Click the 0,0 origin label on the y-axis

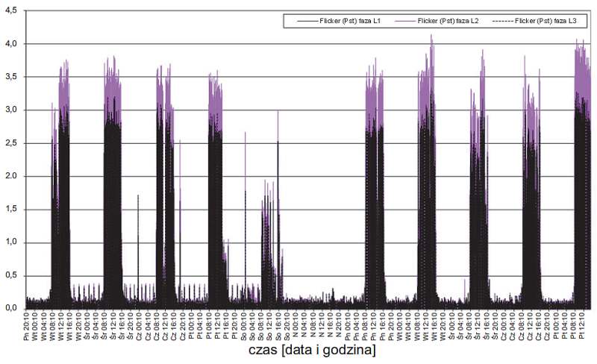pos(11,307)
